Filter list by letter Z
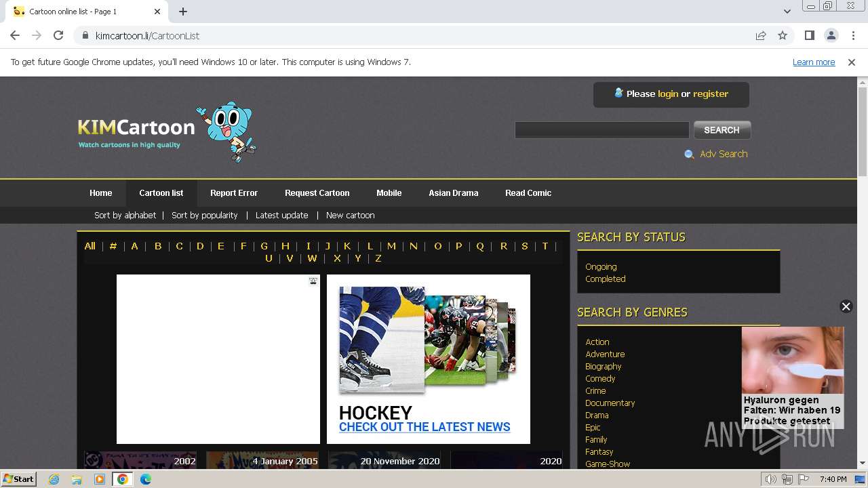This screenshot has width=868, height=488. [378, 258]
